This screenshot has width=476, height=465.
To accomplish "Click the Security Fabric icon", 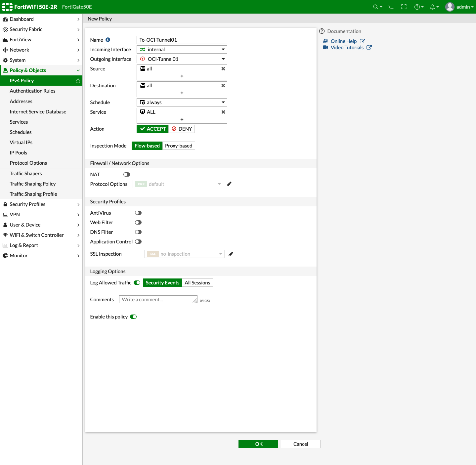I will 5,29.
